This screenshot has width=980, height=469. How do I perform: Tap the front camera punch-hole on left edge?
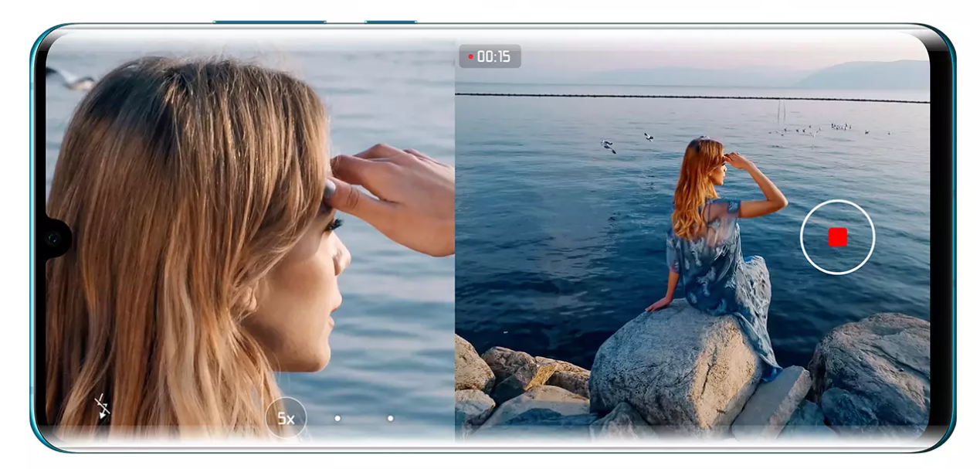[x=53, y=239]
